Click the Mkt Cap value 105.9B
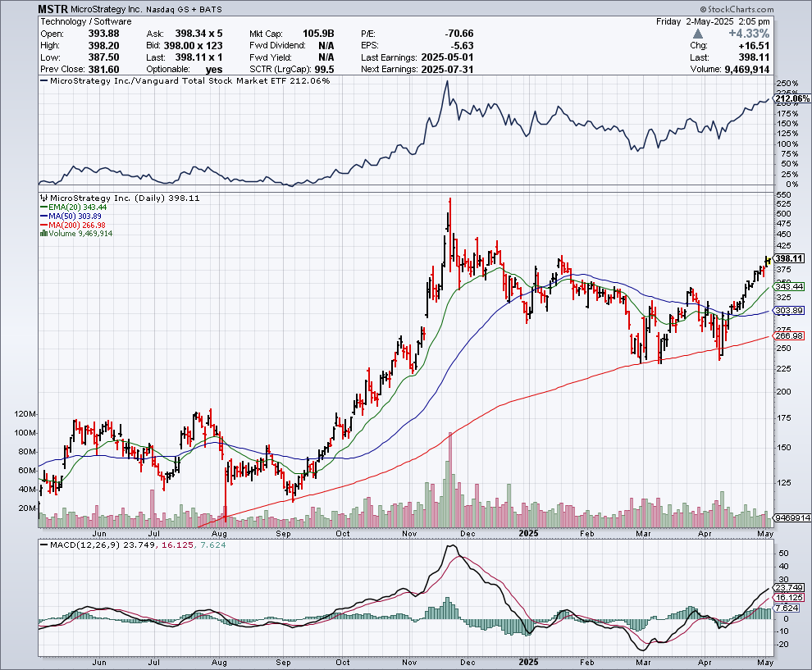This screenshot has width=812, height=670. pyautogui.click(x=318, y=33)
